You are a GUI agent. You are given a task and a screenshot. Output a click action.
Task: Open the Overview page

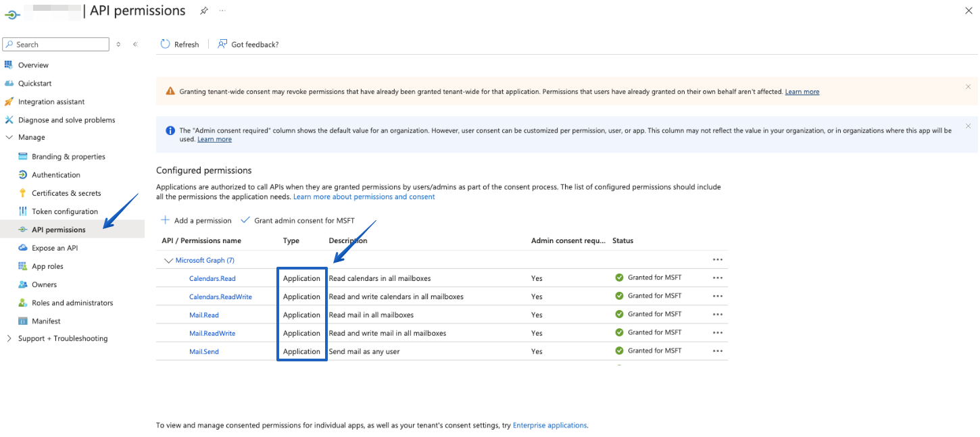33,66
